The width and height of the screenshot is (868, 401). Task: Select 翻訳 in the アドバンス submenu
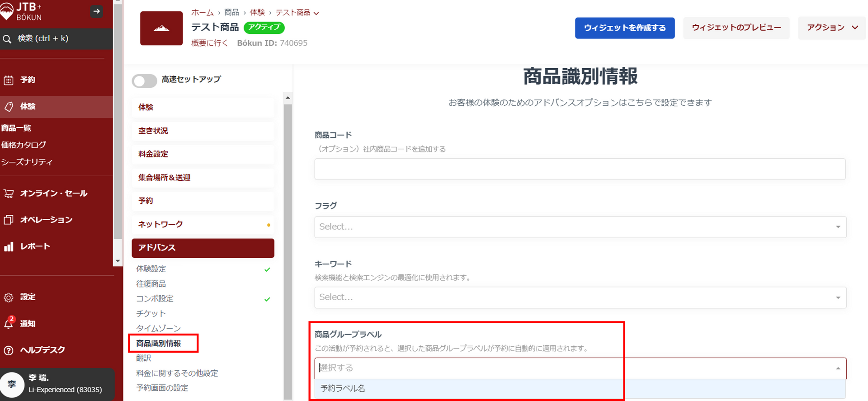coord(144,358)
